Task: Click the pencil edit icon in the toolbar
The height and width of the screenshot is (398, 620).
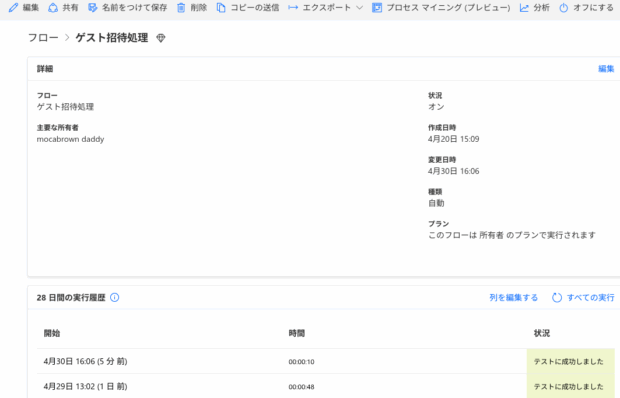Action: point(13,8)
